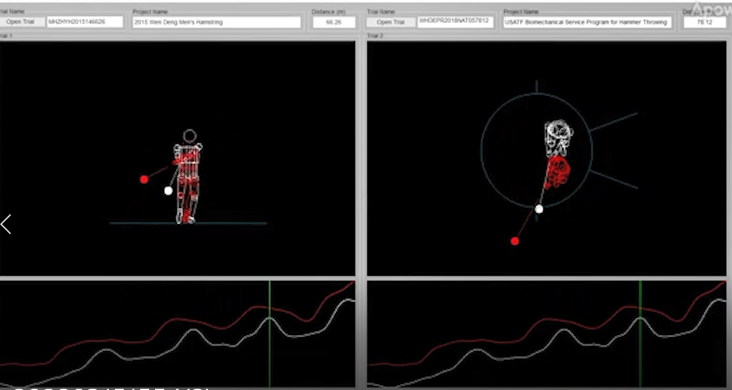
Task: Select the Trial 2 trial name field
Action: tap(455, 22)
